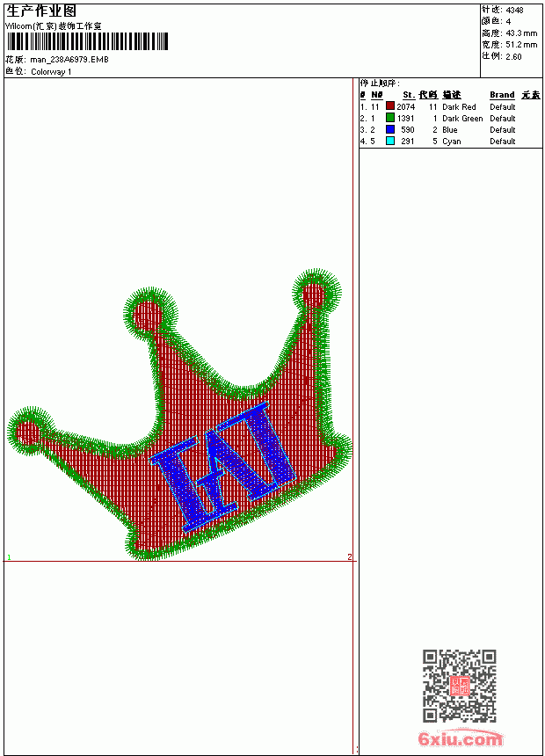Click the barcode under the studio name
The width and height of the screenshot is (545, 756).
click(x=87, y=41)
